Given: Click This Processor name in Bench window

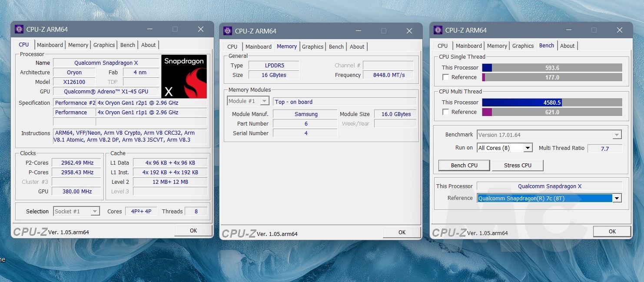Looking at the screenshot, I should (550, 186).
